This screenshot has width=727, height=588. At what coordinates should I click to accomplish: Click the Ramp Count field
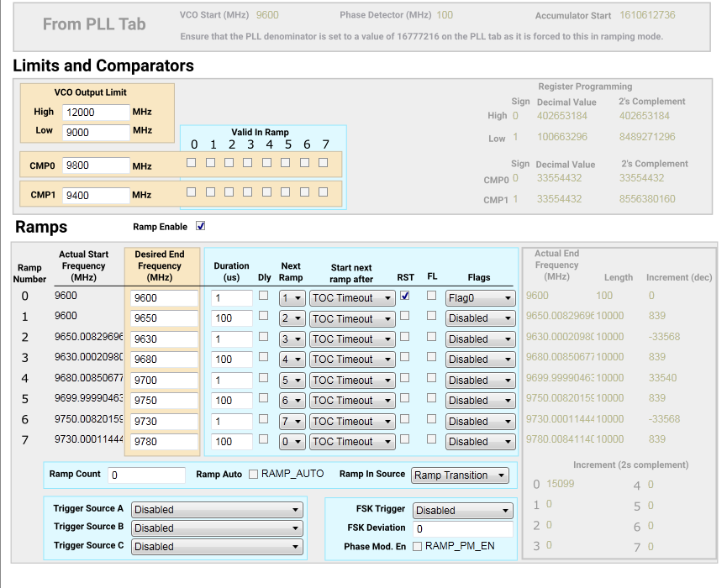(x=146, y=475)
